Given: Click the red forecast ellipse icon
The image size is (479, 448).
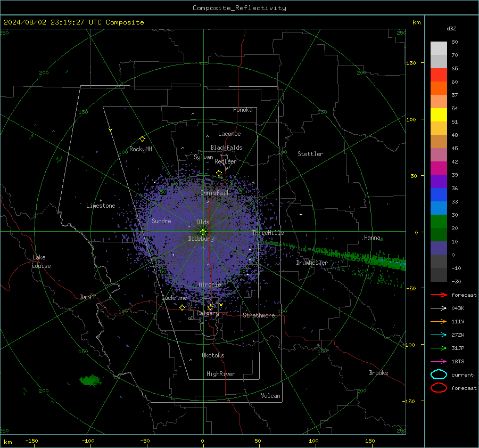Looking at the screenshot, I should point(439,388).
